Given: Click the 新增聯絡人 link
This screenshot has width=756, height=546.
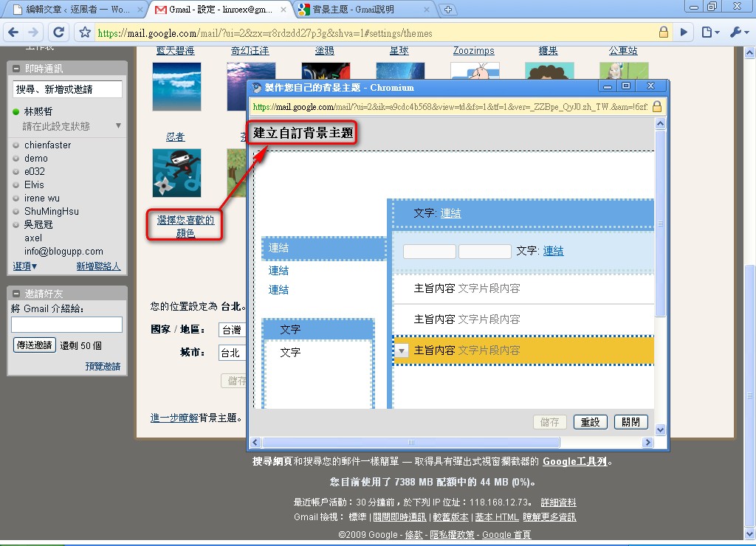Looking at the screenshot, I should click(98, 266).
